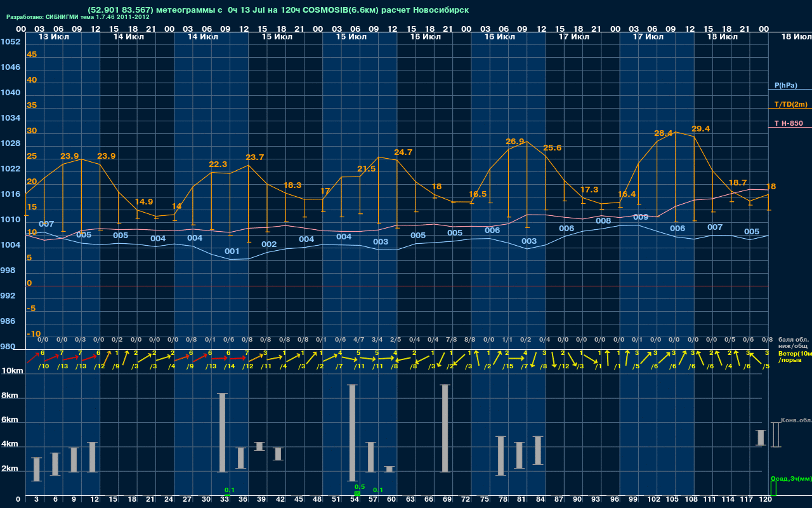
Task: Click the 23.7 temperature label
Action: coord(254,157)
